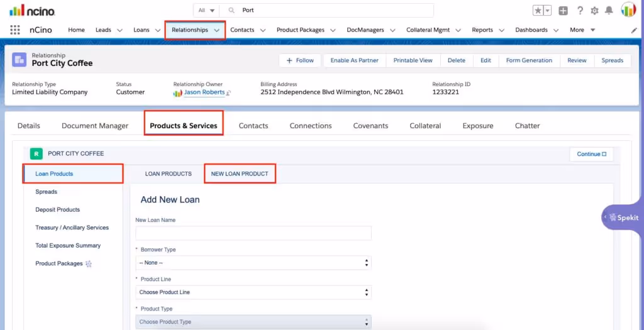The width and height of the screenshot is (644, 330).
Task: Click the Delete button
Action: (457, 60)
